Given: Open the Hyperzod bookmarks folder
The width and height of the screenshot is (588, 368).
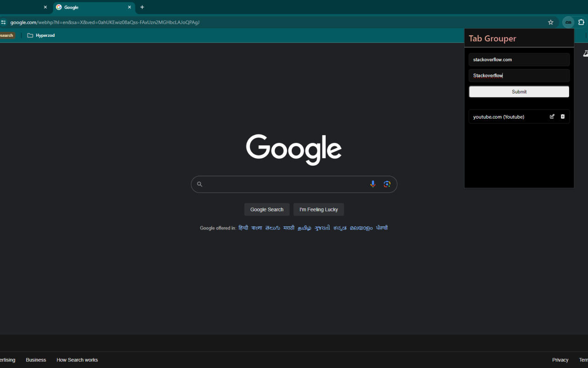Looking at the screenshot, I should click(x=41, y=35).
